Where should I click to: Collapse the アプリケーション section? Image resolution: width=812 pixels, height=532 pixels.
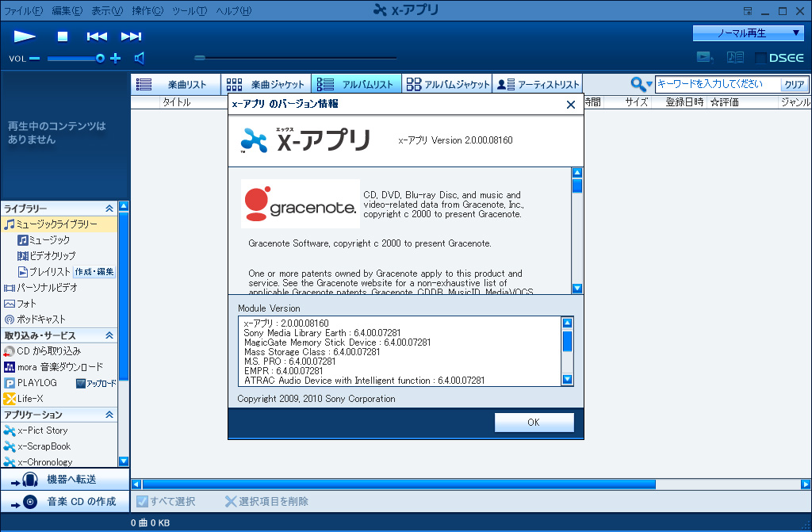tap(109, 415)
